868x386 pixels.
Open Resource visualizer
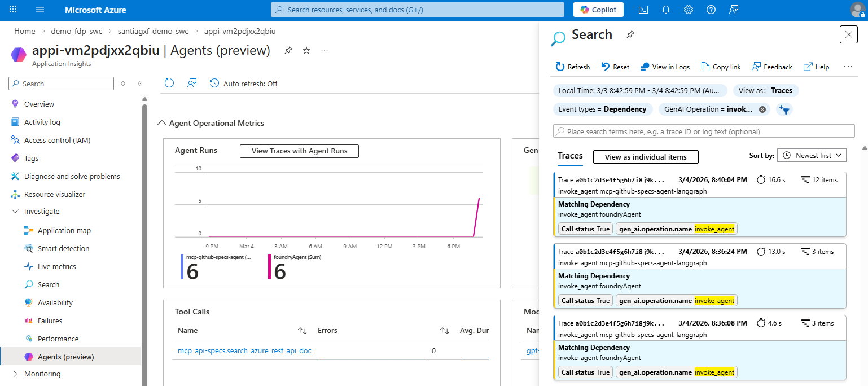55,194
